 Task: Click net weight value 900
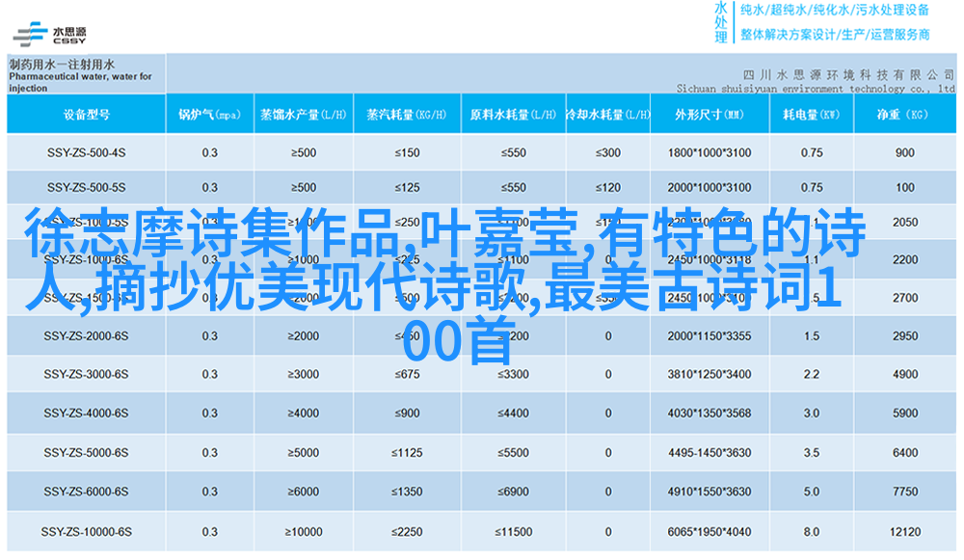click(x=905, y=152)
